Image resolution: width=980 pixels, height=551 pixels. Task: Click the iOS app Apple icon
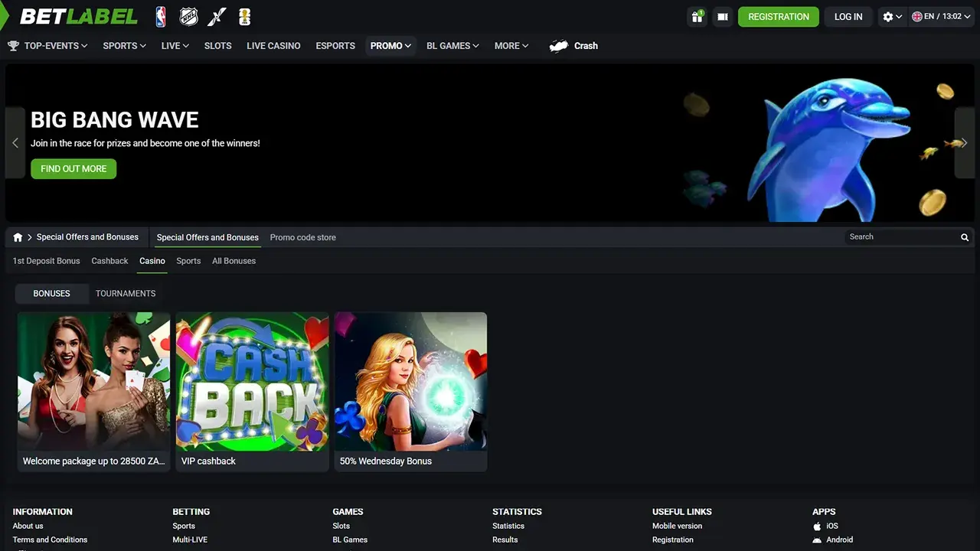pyautogui.click(x=817, y=526)
